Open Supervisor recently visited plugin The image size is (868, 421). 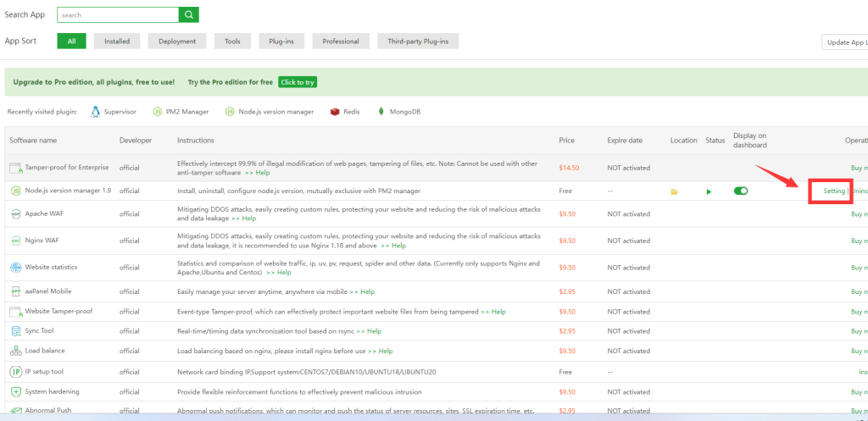tap(114, 112)
